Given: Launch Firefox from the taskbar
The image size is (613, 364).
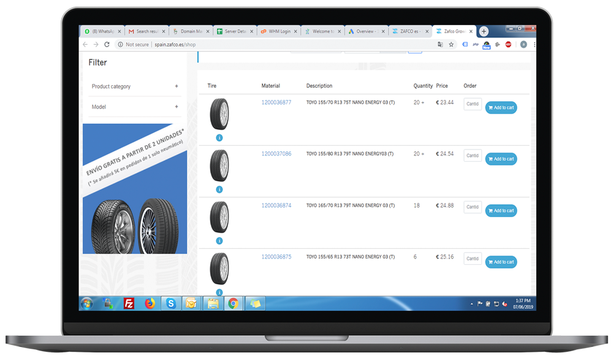Looking at the screenshot, I should 150,303.
